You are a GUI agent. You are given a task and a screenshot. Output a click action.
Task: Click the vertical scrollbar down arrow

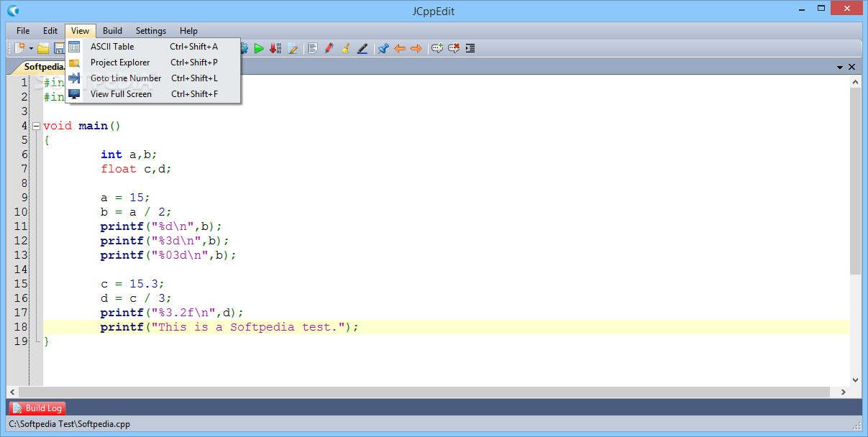click(855, 379)
